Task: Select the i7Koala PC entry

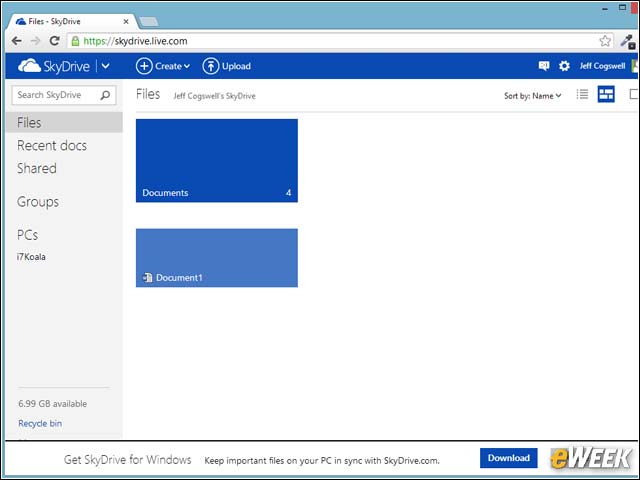Action: click(x=31, y=257)
